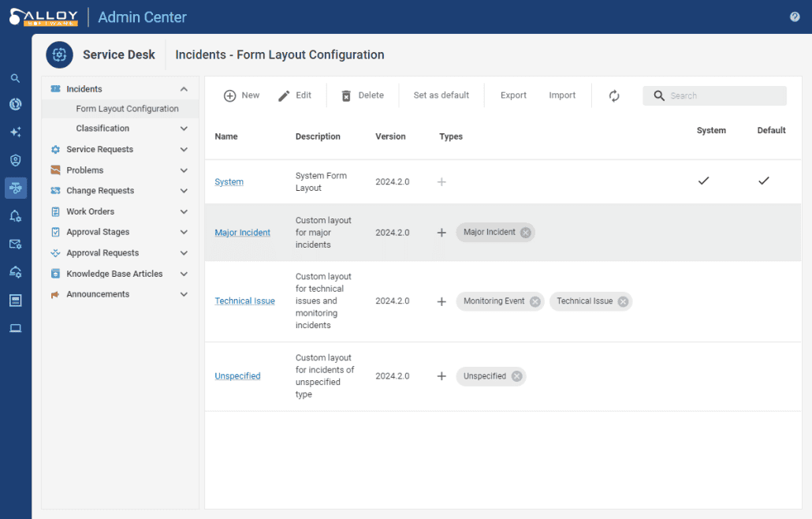This screenshot has height=519, width=812.
Task: Expand the Service Requests section
Action: tap(183, 149)
